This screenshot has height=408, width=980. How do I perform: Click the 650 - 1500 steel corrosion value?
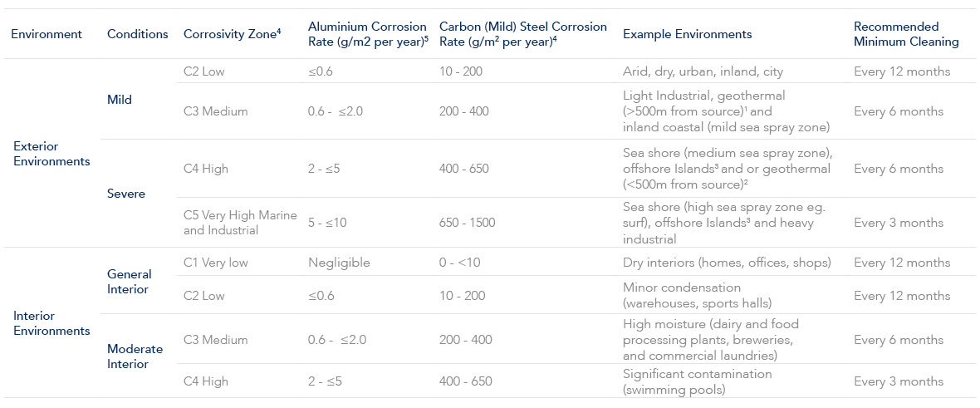470,223
